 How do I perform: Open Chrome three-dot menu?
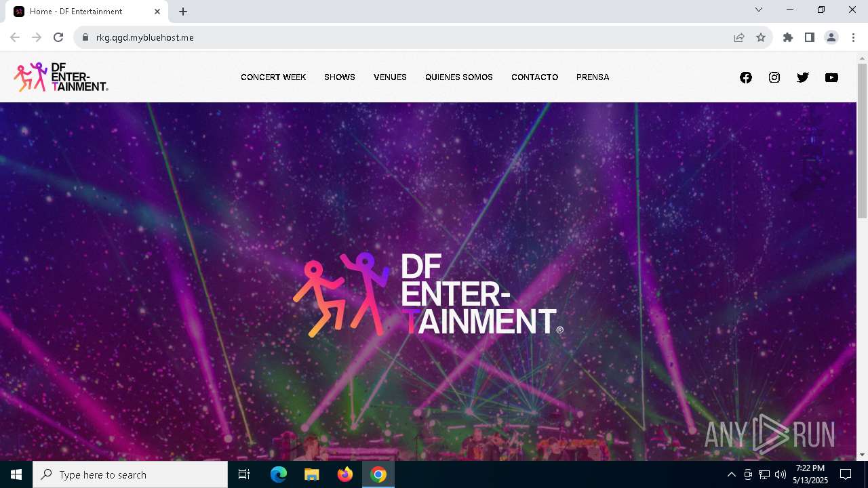pyautogui.click(x=853, y=37)
